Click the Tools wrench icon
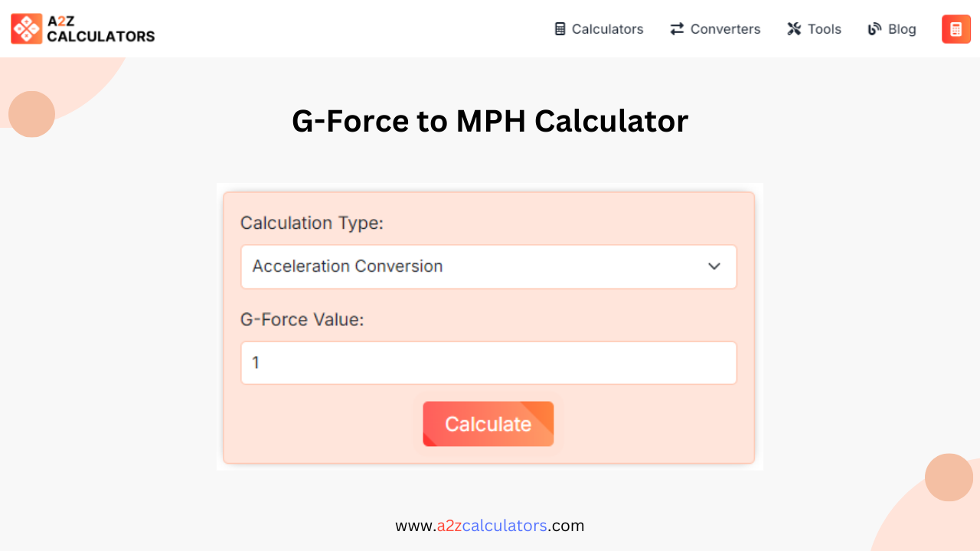This screenshot has width=980, height=551. [795, 28]
